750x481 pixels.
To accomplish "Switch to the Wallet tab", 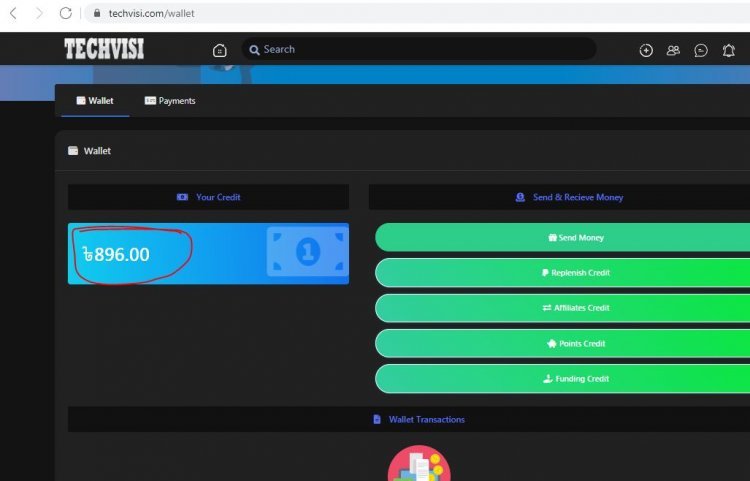I will pos(95,101).
